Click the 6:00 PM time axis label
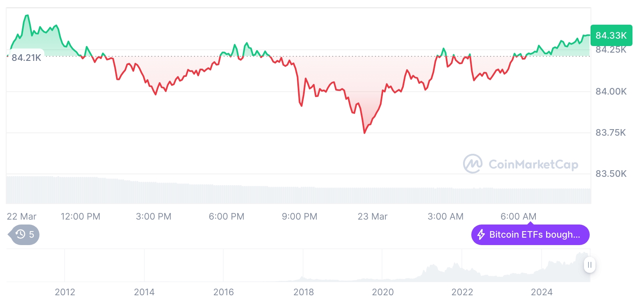644x301 pixels. (x=226, y=216)
